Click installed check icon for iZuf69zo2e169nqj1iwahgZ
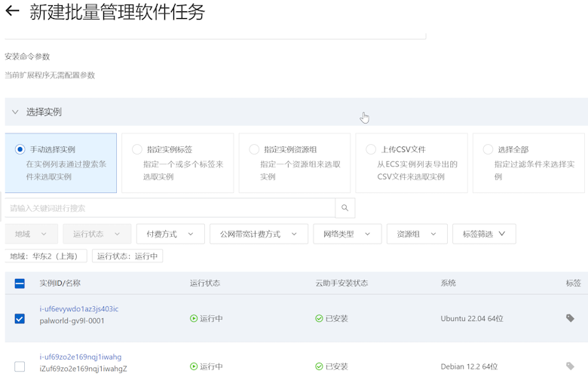588x386 pixels. click(x=319, y=366)
